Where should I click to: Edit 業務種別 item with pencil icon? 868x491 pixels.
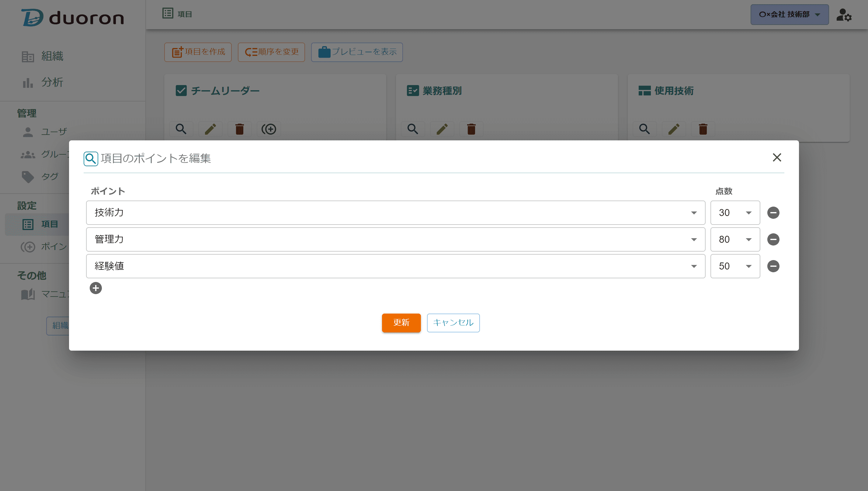click(442, 129)
